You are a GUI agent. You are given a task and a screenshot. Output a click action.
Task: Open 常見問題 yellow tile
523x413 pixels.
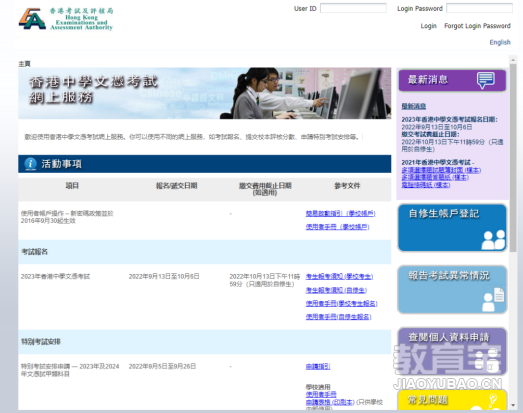click(x=452, y=400)
